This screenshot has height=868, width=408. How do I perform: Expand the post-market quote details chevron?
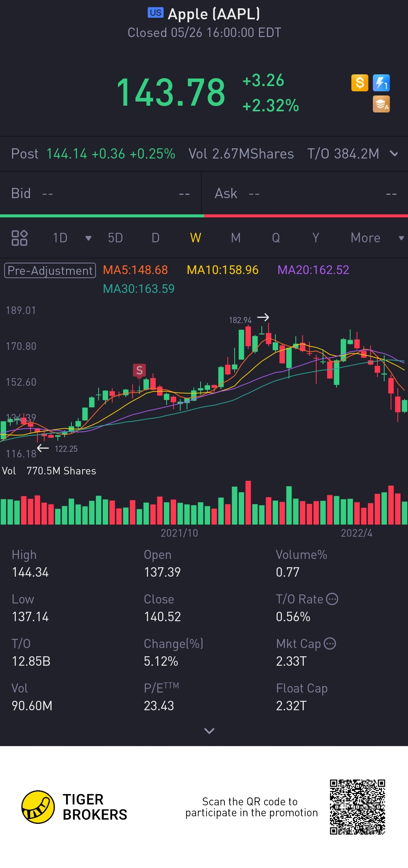[x=394, y=154]
